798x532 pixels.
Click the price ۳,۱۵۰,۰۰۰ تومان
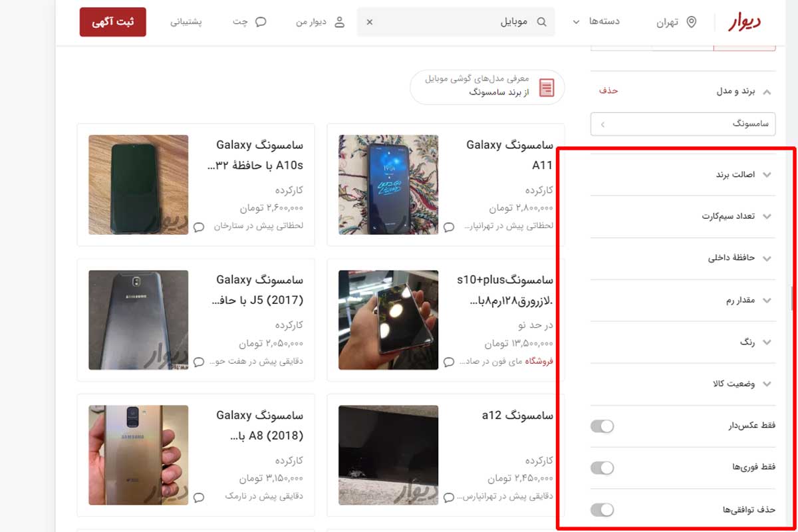271,479
